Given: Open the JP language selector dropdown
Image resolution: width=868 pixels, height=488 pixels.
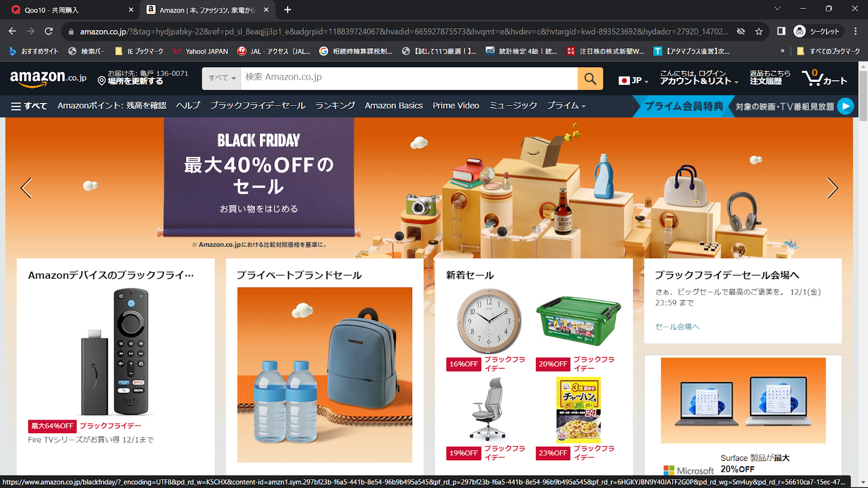Looking at the screenshot, I should point(634,80).
